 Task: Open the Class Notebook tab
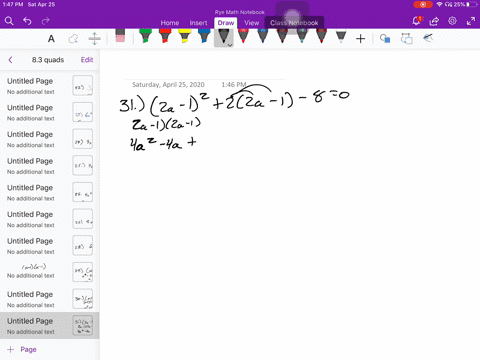(x=294, y=23)
